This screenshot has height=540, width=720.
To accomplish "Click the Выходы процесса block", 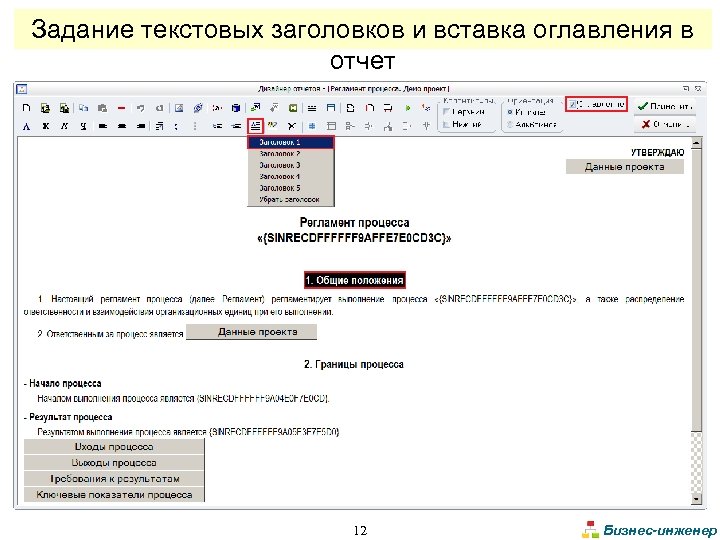I will click(114, 463).
